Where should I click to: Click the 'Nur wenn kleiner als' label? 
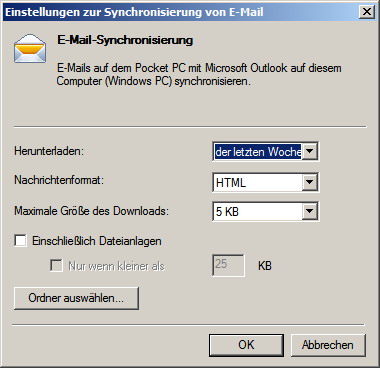point(116,266)
